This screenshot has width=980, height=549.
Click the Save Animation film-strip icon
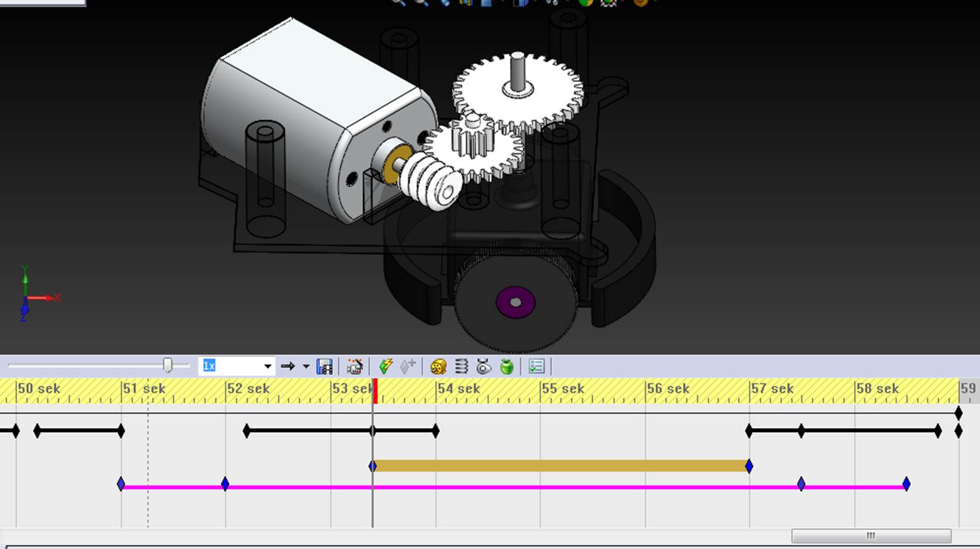click(324, 366)
